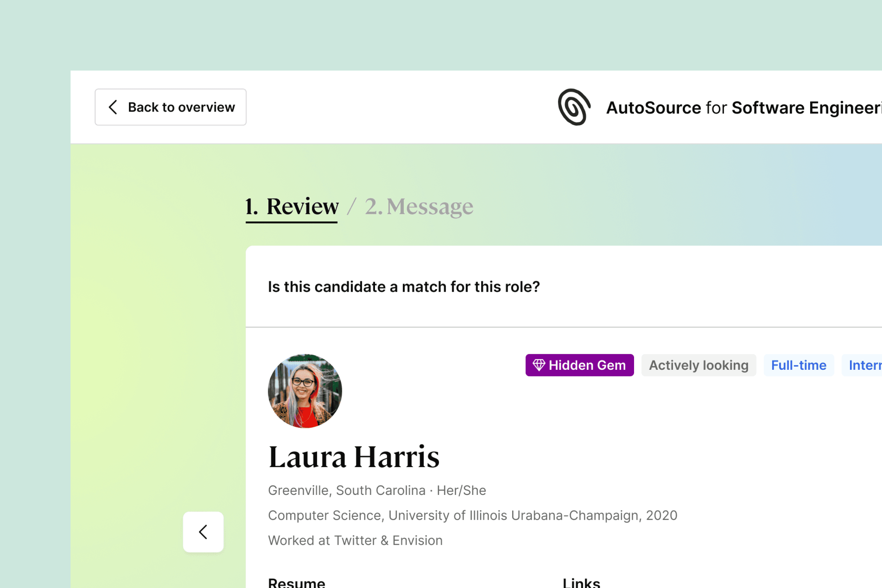Click the University of Illinois education line
Screen dimensions: 882x588
pos(472,515)
